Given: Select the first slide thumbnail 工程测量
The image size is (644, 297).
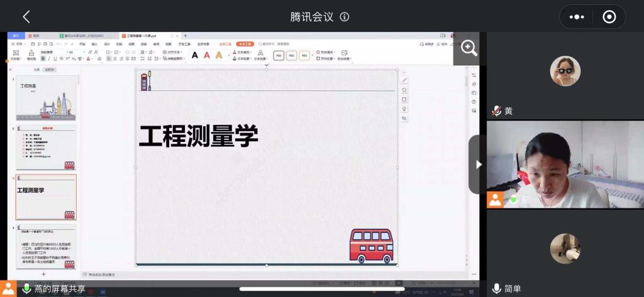Looking at the screenshot, I should click(x=46, y=99).
